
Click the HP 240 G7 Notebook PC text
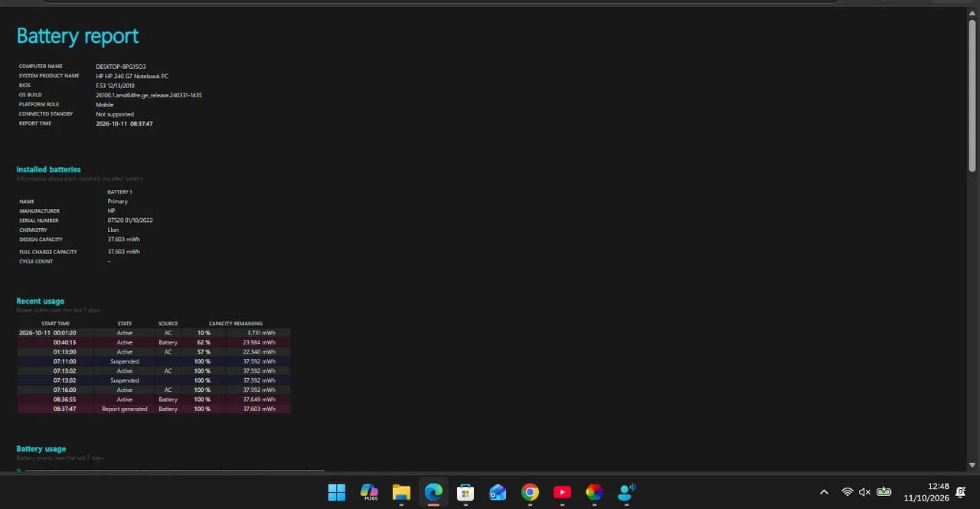coord(132,76)
